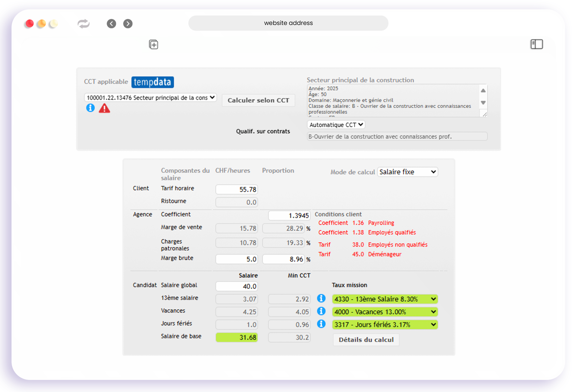Open a new tab with plus icon
The height and width of the screenshot is (392, 577).
[x=154, y=44]
